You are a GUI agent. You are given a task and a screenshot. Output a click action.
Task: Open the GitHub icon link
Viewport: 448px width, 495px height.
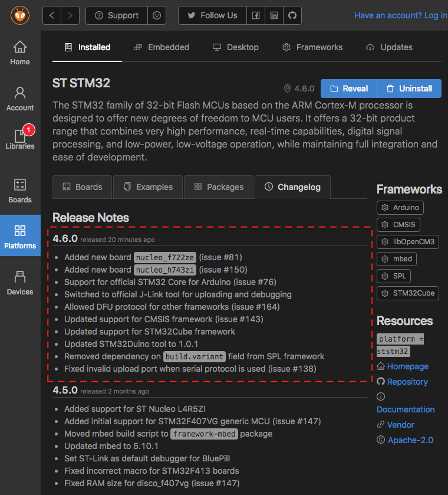pyautogui.click(x=292, y=15)
